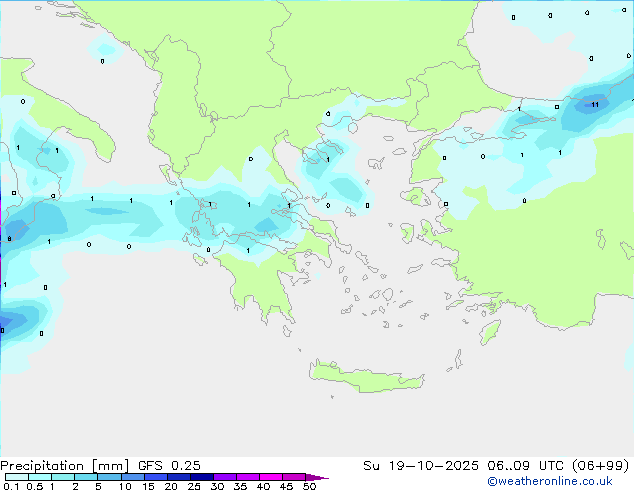
Task: Click the date 'Su 19-10-2025'
Action: 421,466
